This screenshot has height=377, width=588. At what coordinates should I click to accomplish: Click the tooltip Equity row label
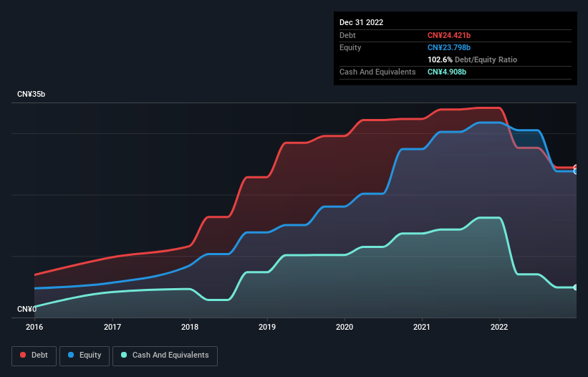click(350, 47)
